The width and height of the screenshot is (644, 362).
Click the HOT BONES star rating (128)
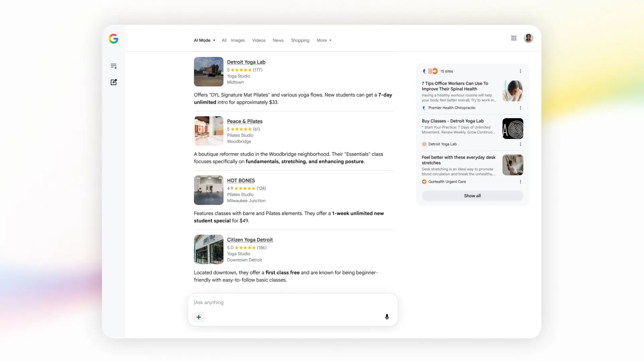click(247, 188)
